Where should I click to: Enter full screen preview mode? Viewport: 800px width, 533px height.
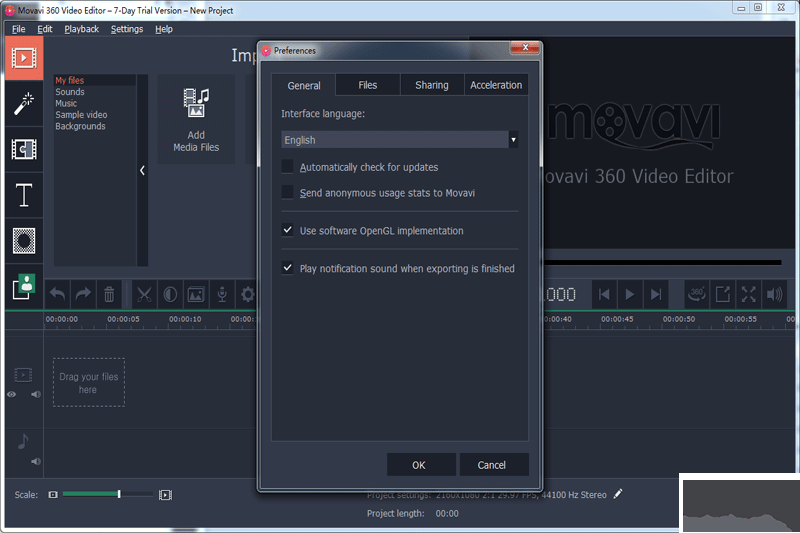(x=748, y=294)
